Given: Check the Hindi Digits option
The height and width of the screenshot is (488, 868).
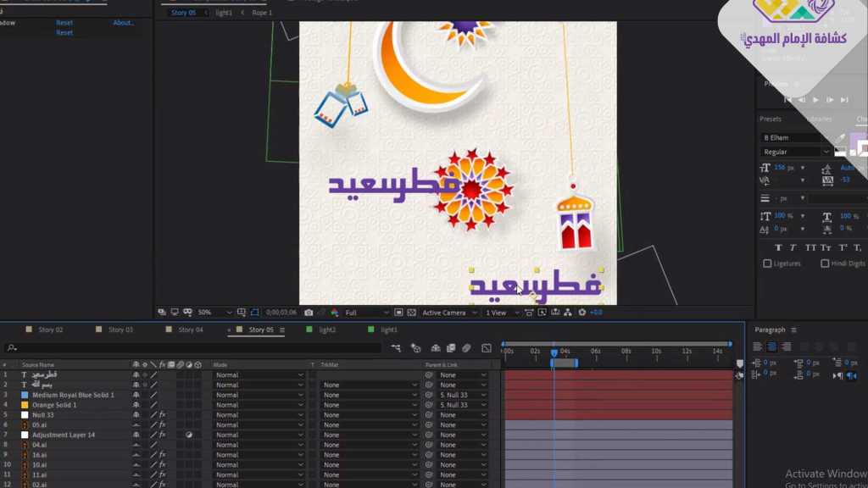Looking at the screenshot, I should (x=825, y=263).
